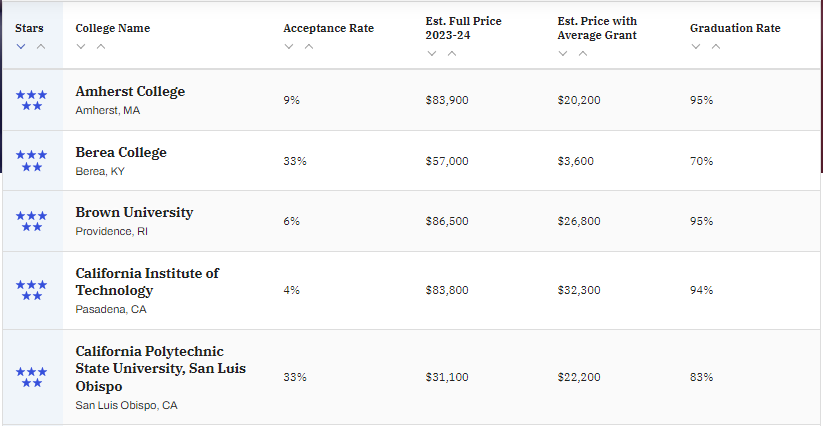Screen dimensions: 823x426
Task: Open Berea College page
Action: [x=121, y=152]
